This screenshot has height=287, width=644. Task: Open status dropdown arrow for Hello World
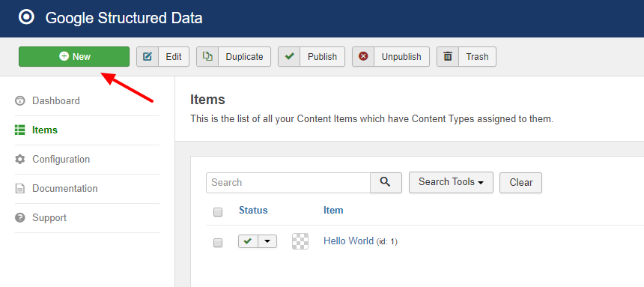click(x=267, y=241)
